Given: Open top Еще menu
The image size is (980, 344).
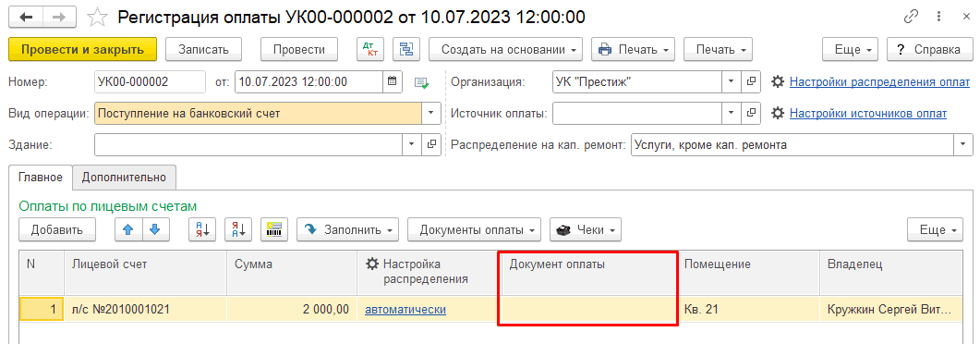Looking at the screenshot, I should click(x=851, y=49).
